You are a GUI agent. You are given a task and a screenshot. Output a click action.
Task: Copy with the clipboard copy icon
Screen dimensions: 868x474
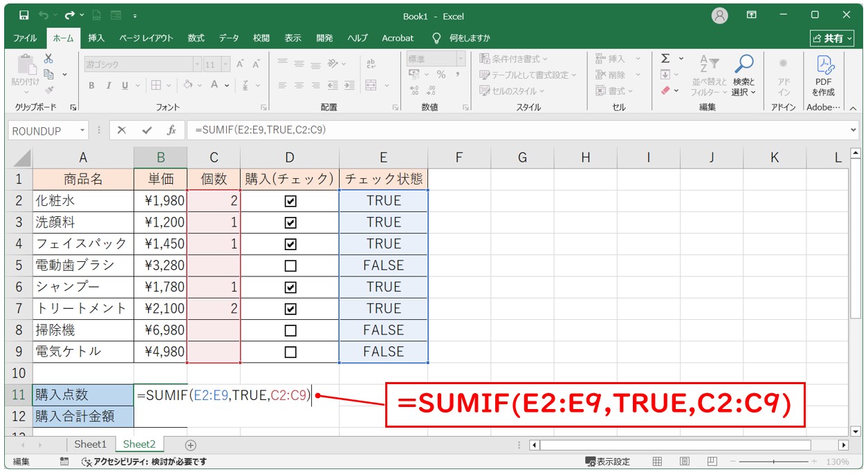(49, 74)
